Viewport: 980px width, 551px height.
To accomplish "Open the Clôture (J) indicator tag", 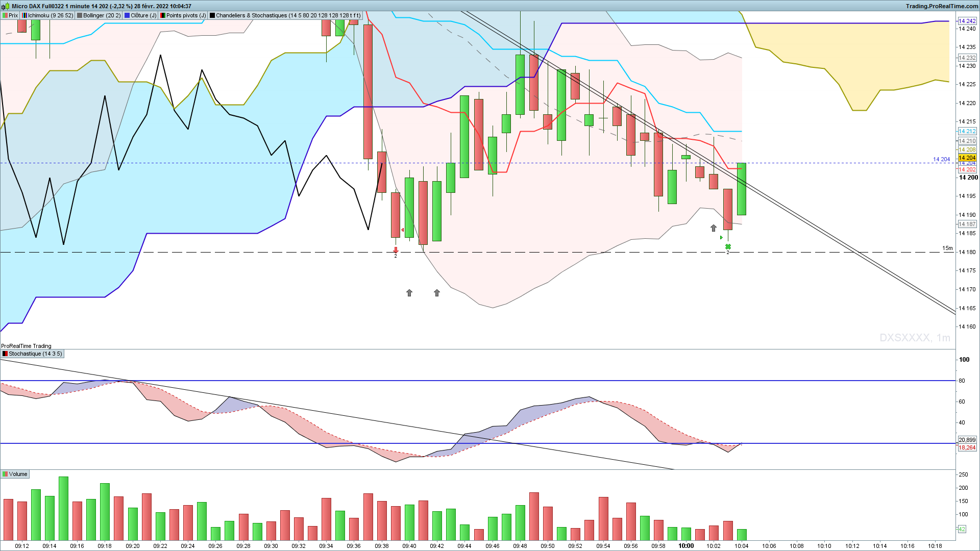I will point(141,15).
